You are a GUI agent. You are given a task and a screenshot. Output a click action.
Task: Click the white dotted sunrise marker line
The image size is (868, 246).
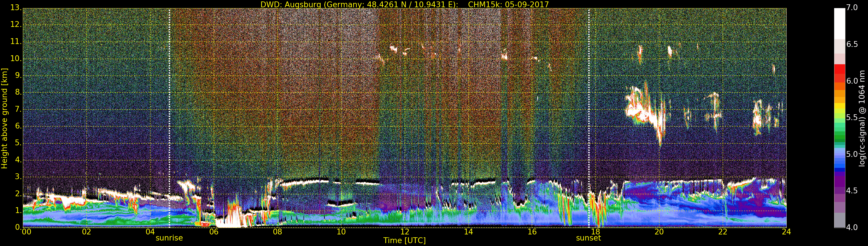tap(169, 118)
